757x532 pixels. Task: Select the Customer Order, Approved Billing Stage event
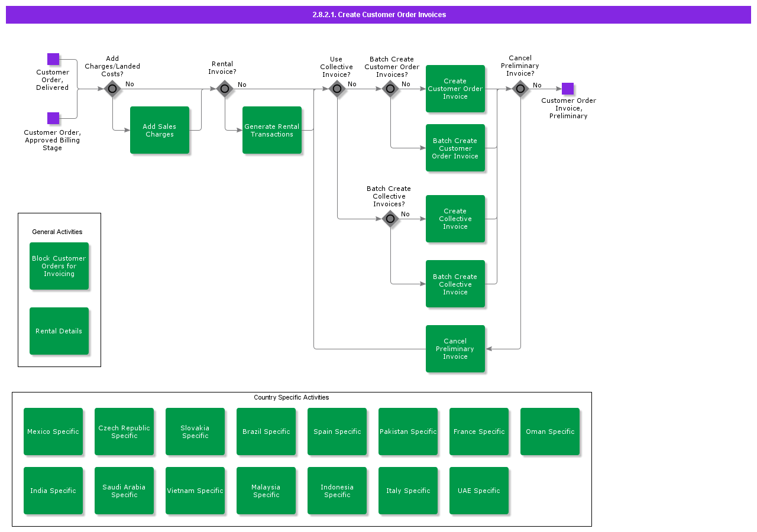[x=53, y=118]
